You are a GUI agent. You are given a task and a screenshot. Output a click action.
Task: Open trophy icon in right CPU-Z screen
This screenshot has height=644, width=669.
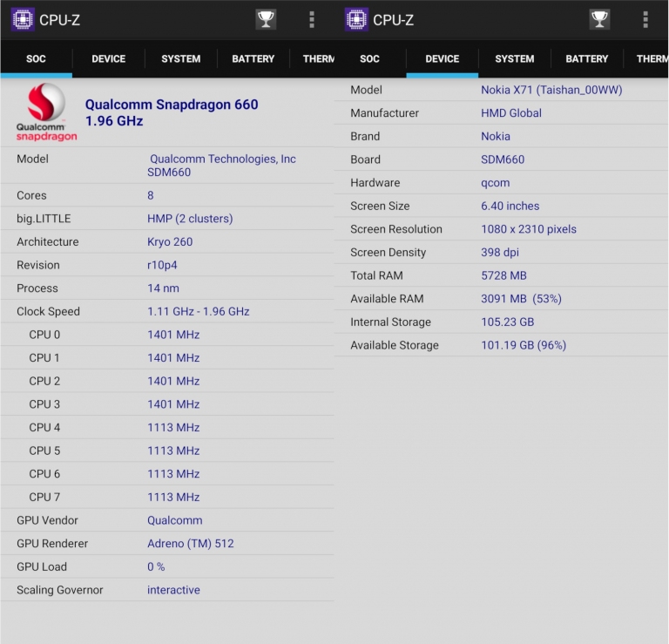pyautogui.click(x=599, y=20)
